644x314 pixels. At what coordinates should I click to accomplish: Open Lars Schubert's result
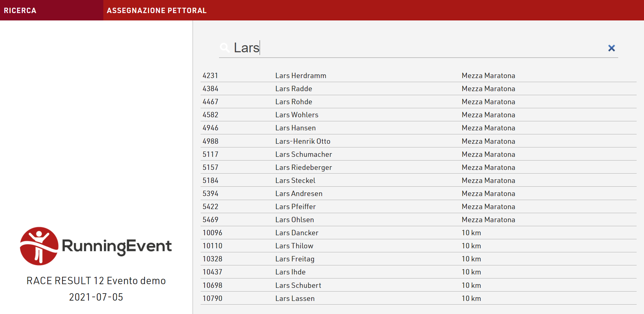pyautogui.click(x=298, y=286)
